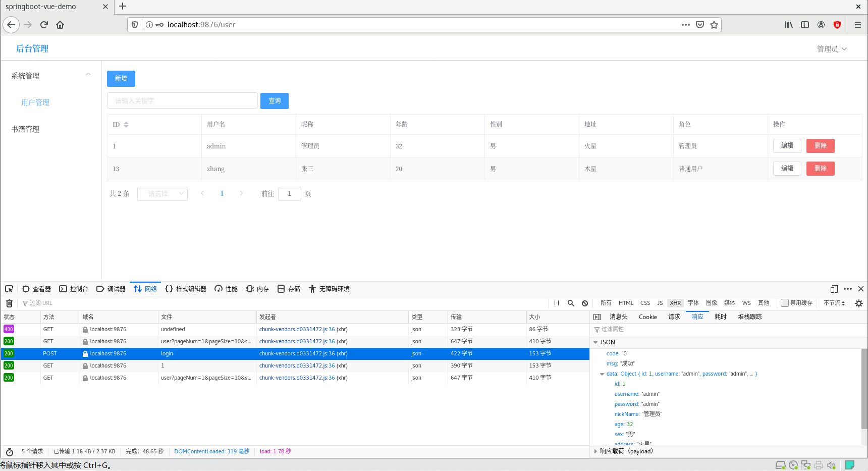
Task: Click the 新增 button to add user
Action: 121,79
